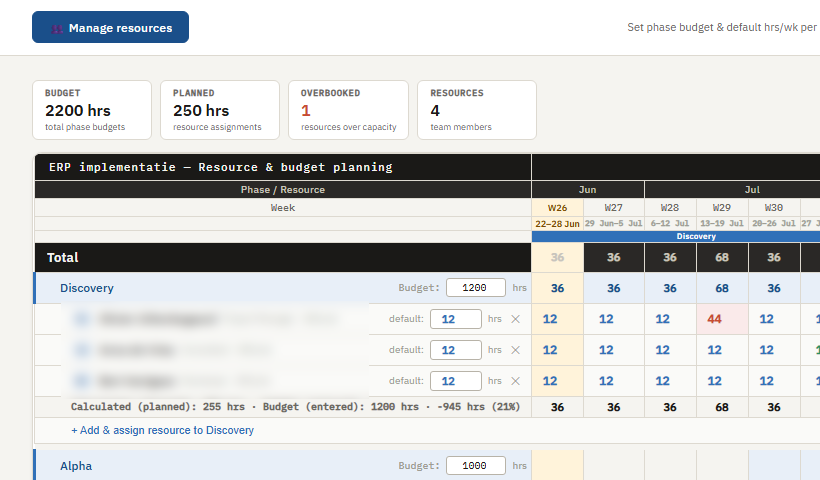Click the Total row label
The height and width of the screenshot is (480, 820).
(63, 257)
